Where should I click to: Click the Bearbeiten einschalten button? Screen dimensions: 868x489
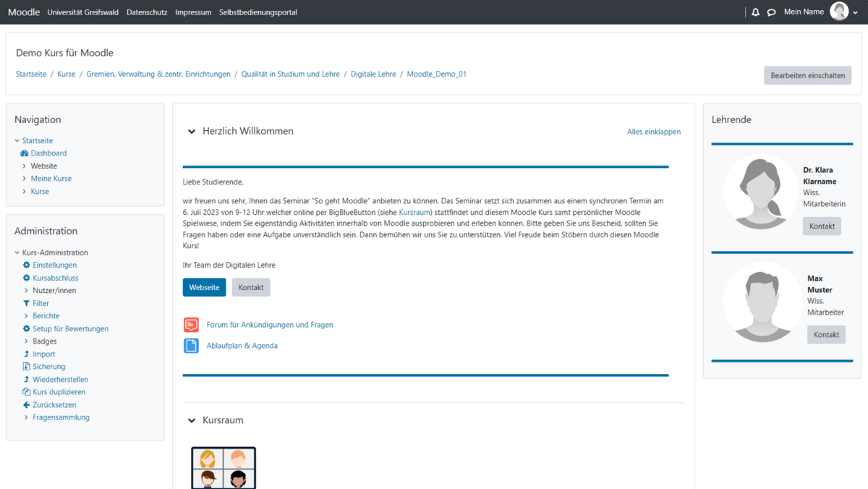807,75
